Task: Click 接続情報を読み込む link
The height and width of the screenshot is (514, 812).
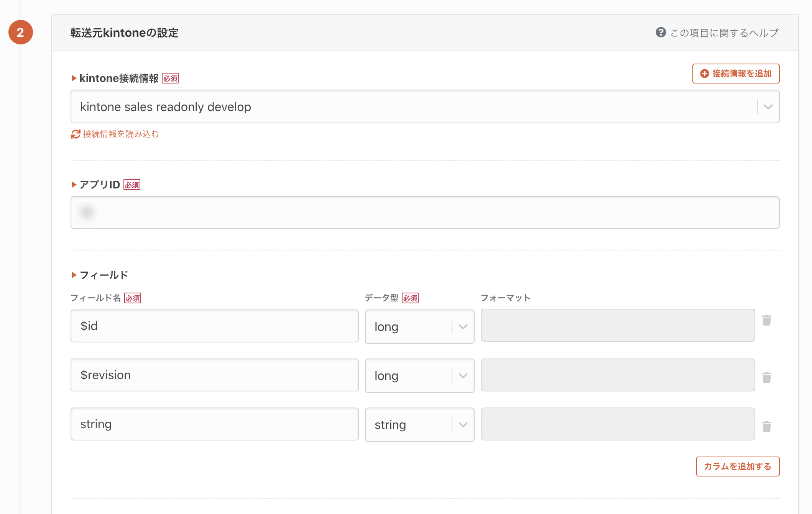Action: tap(121, 134)
